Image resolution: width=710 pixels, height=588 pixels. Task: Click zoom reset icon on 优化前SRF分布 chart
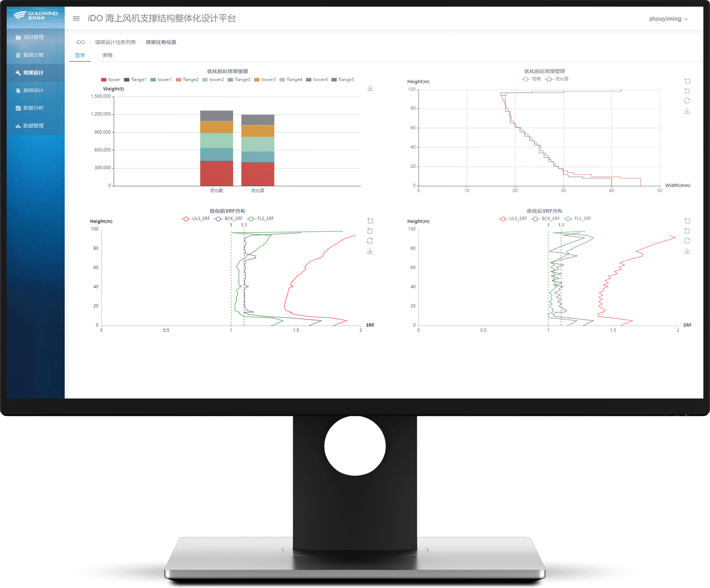coord(370,231)
